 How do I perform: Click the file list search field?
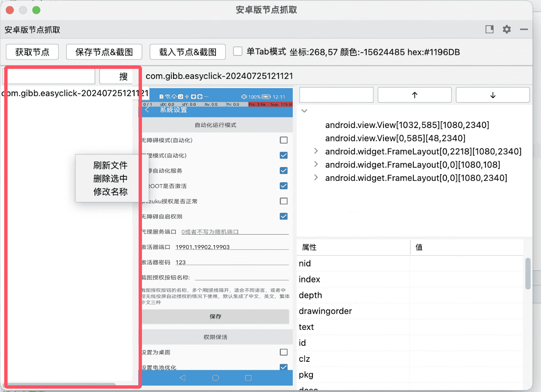pos(50,77)
